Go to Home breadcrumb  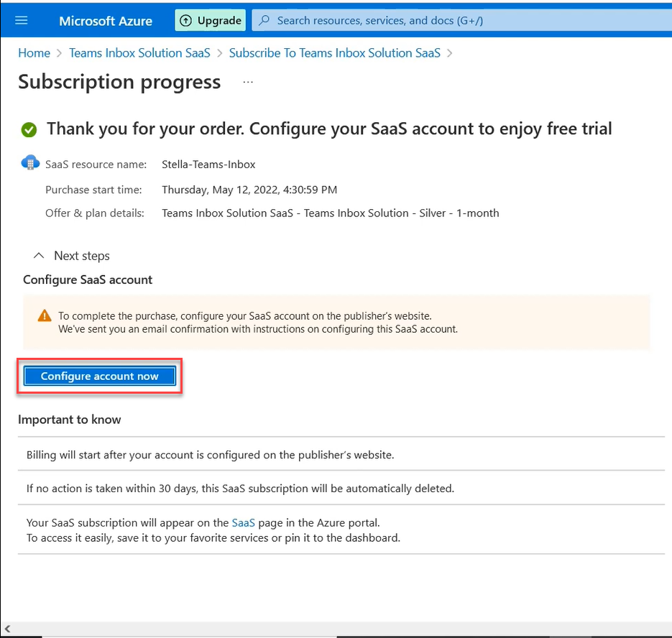coord(34,53)
